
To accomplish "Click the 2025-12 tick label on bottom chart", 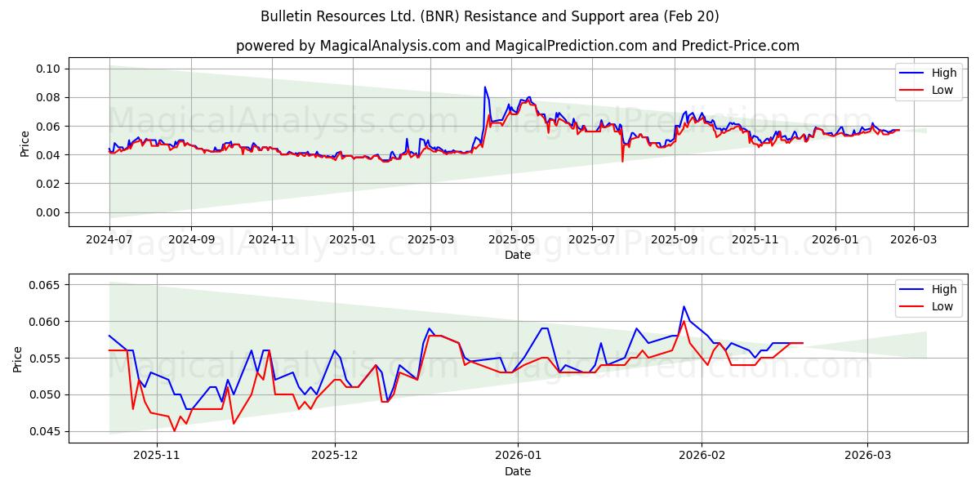I will [336, 457].
